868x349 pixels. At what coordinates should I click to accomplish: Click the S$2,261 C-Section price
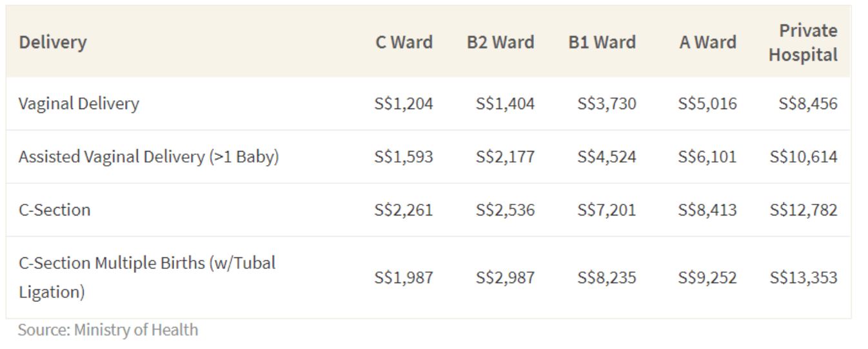click(404, 210)
